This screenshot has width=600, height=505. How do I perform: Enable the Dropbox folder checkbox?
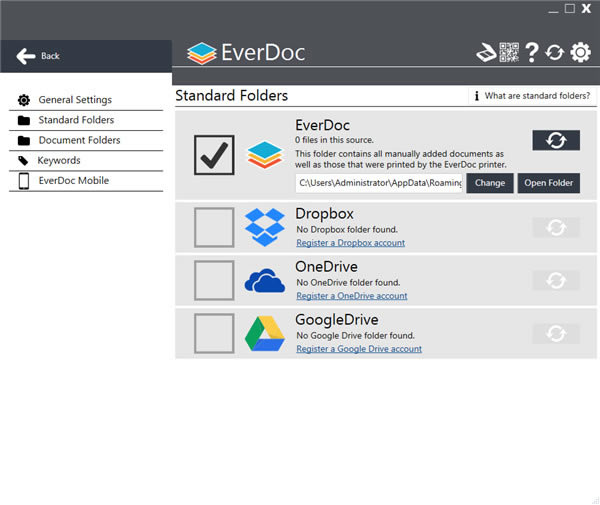point(214,227)
